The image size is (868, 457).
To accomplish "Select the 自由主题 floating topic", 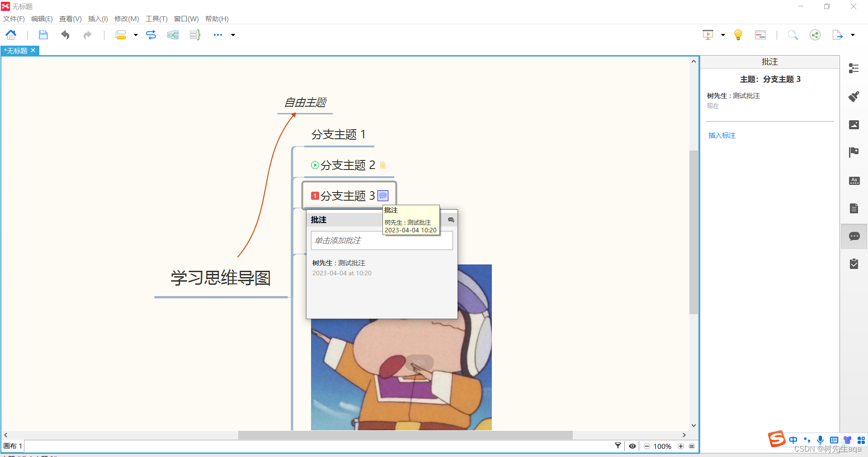I will click(x=305, y=103).
